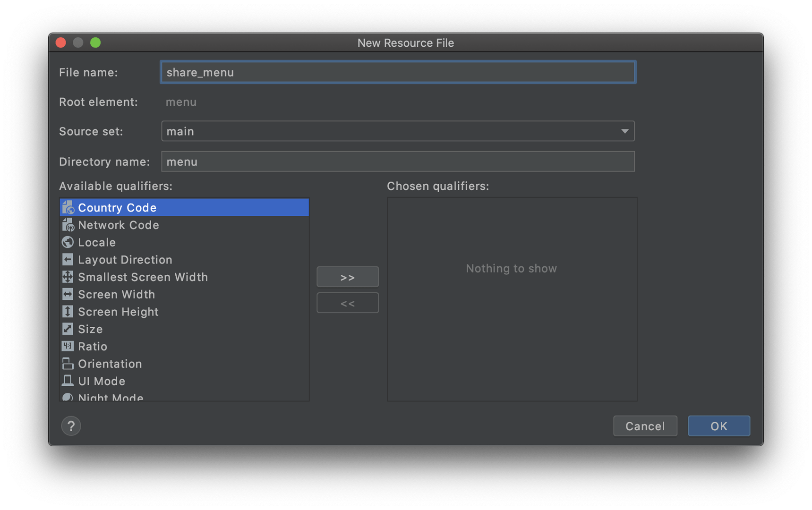The width and height of the screenshot is (812, 510).
Task: Select the Locale qualifier
Action: coord(184,242)
